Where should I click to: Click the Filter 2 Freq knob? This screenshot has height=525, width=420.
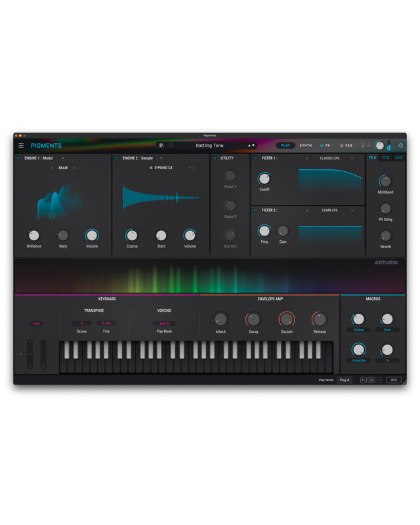tap(264, 231)
